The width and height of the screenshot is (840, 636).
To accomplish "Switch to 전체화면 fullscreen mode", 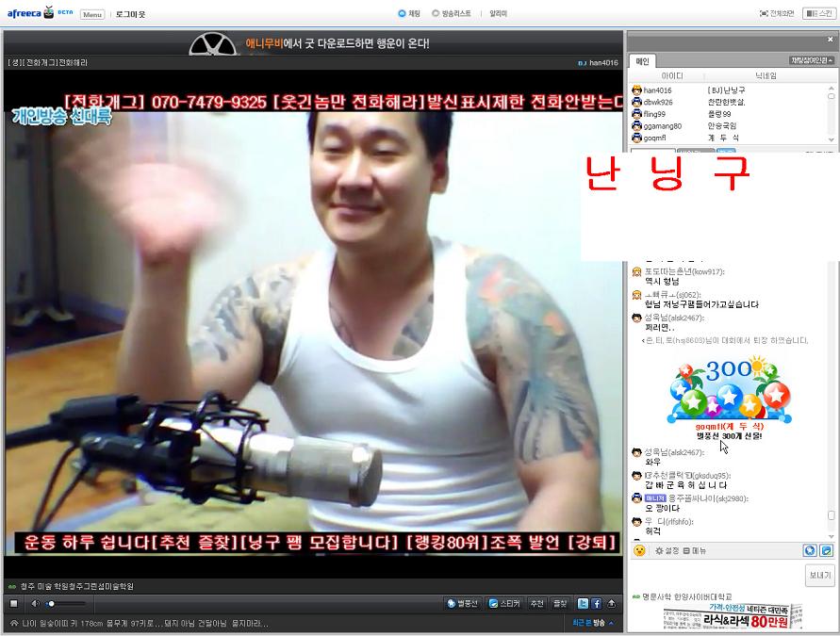I will (x=777, y=13).
